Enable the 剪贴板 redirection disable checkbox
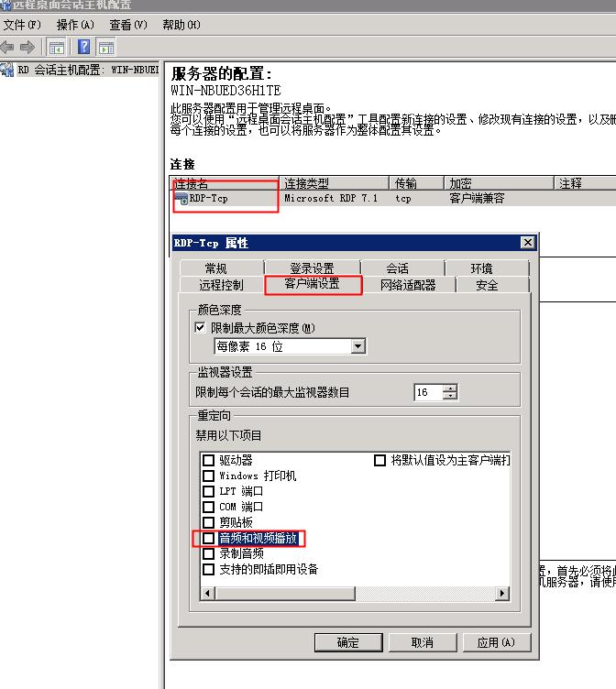The width and height of the screenshot is (616, 689). tap(209, 522)
